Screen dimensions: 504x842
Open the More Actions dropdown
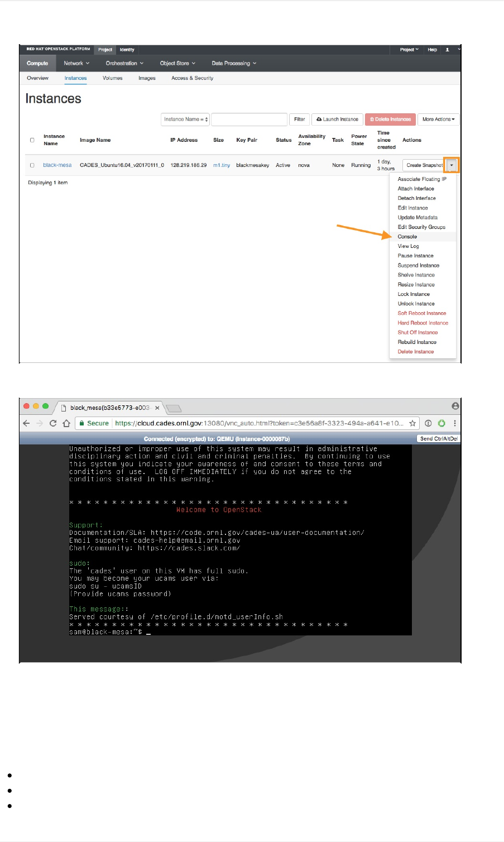coord(438,119)
